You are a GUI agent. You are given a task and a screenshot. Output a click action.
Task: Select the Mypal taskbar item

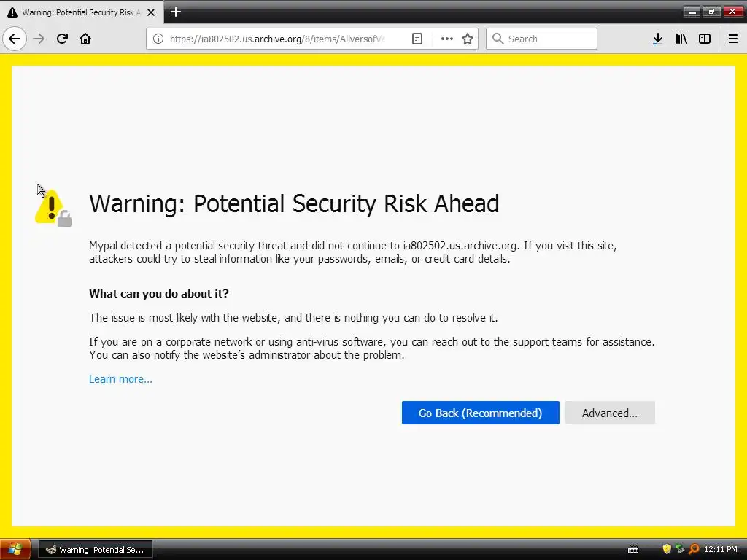pos(95,550)
